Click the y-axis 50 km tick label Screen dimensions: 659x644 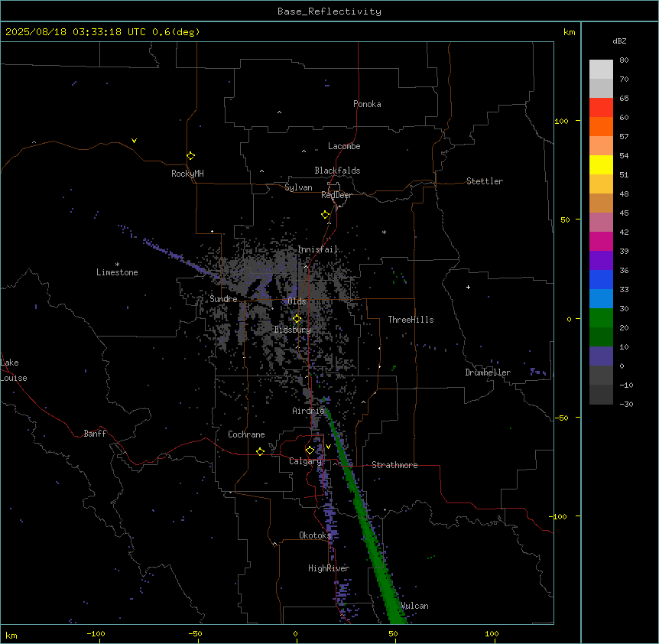pyautogui.click(x=565, y=220)
